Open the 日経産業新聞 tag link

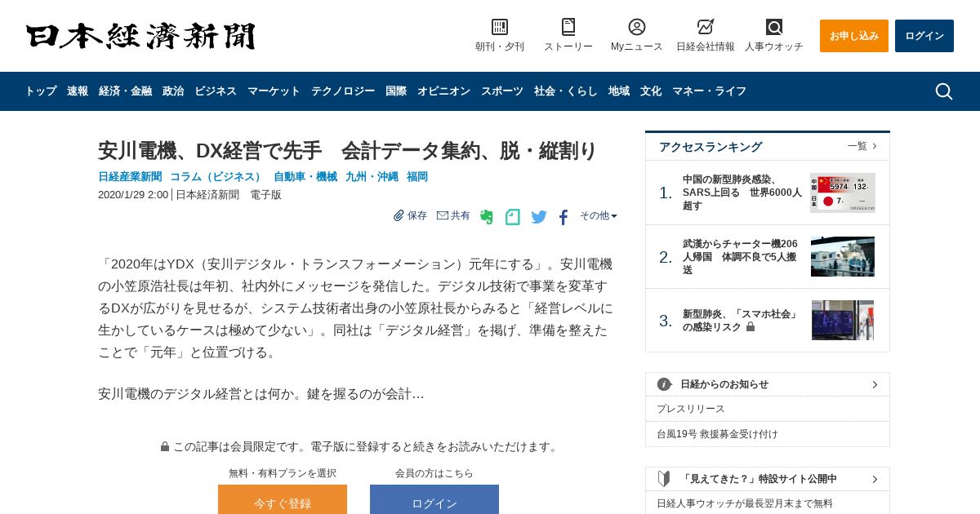point(130,176)
